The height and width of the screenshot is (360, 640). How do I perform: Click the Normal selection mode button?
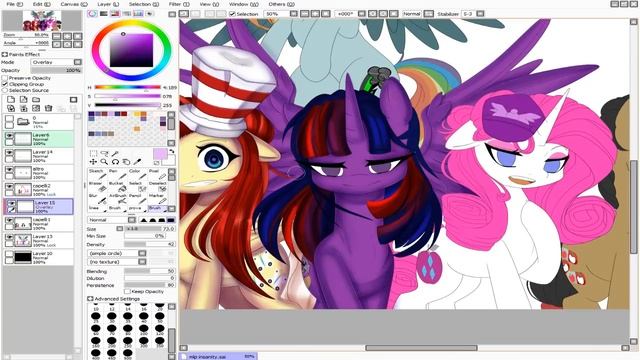411,14
